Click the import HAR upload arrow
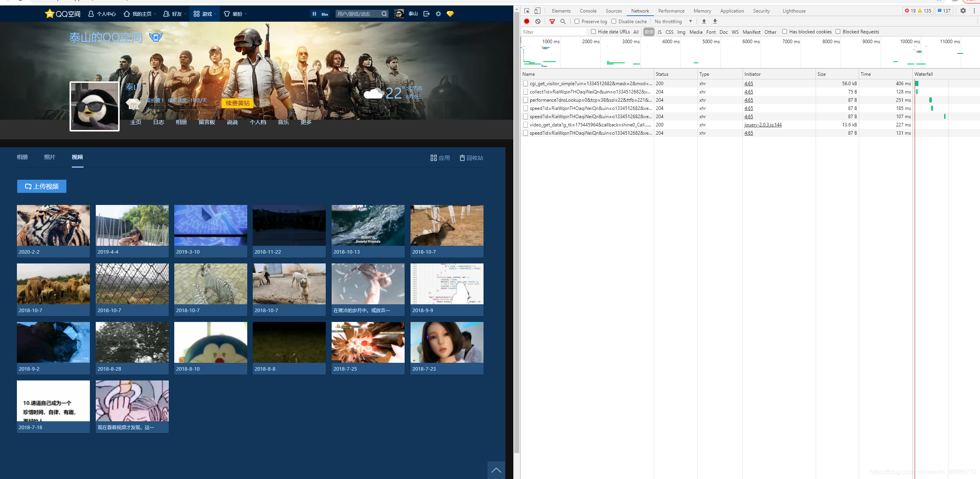 pyautogui.click(x=704, y=22)
